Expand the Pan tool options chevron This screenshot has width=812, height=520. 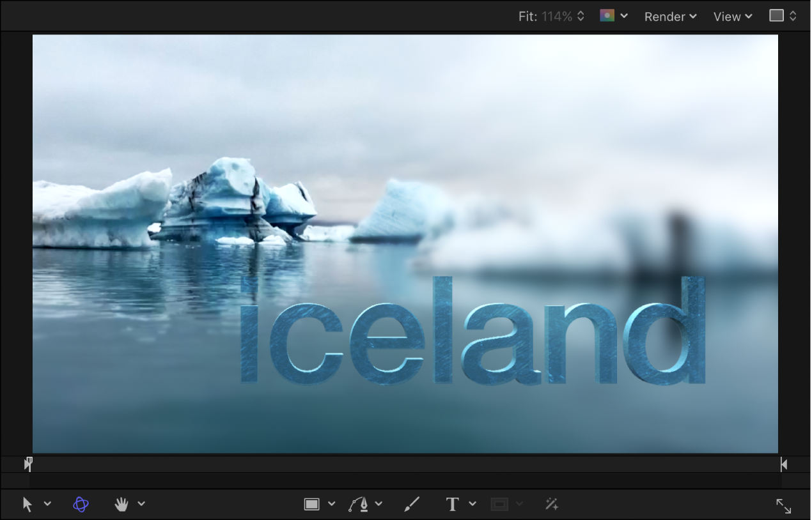click(x=141, y=504)
